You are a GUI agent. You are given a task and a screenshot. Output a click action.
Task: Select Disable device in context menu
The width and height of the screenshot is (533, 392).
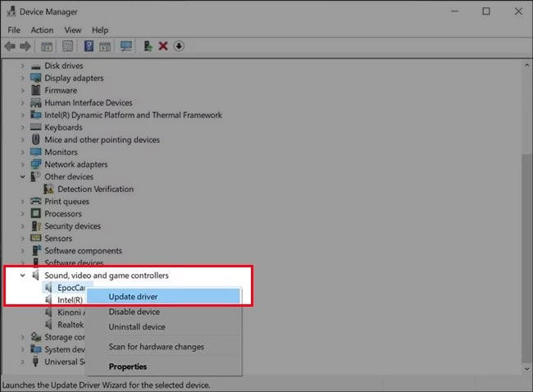click(x=134, y=312)
